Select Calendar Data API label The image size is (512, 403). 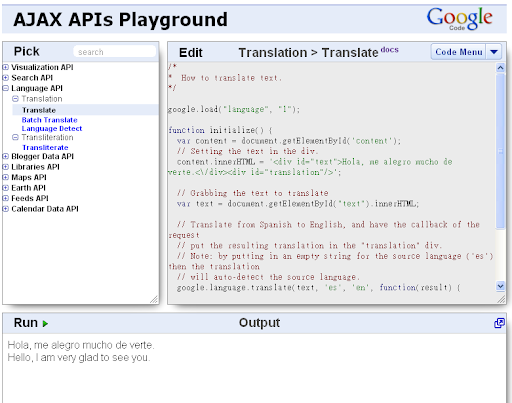pyautogui.click(x=45, y=209)
